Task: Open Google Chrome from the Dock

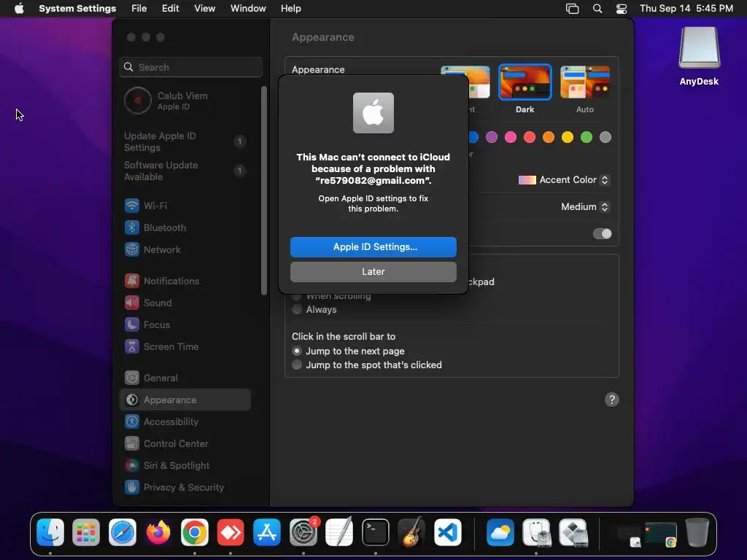Action: pos(194,532)
